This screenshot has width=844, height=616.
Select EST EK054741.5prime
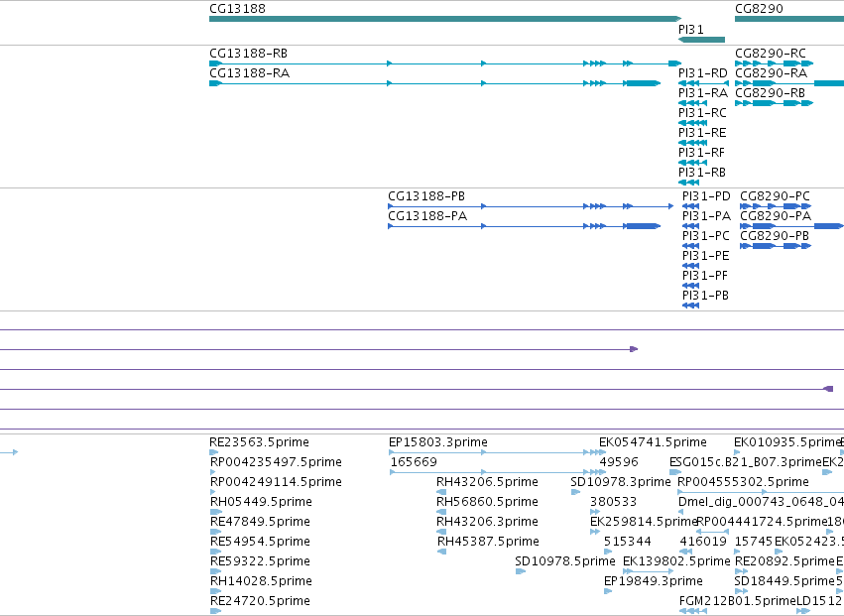click(x=653, y=442)
